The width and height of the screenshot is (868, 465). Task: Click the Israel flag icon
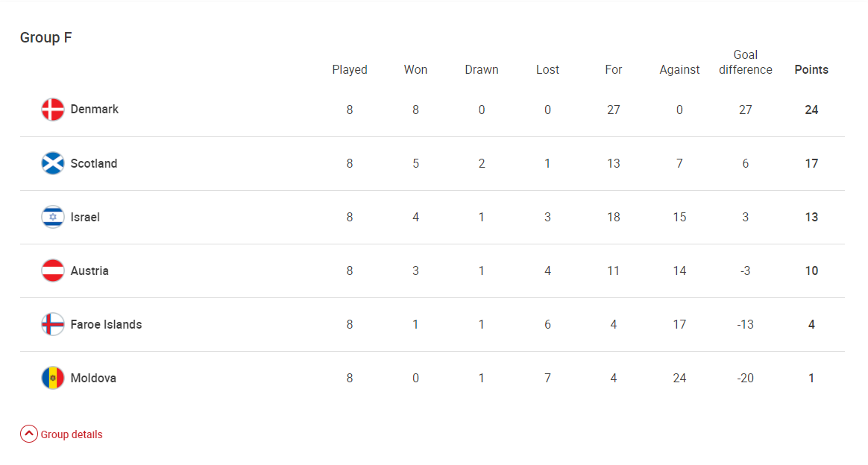(x=53, y=217)
